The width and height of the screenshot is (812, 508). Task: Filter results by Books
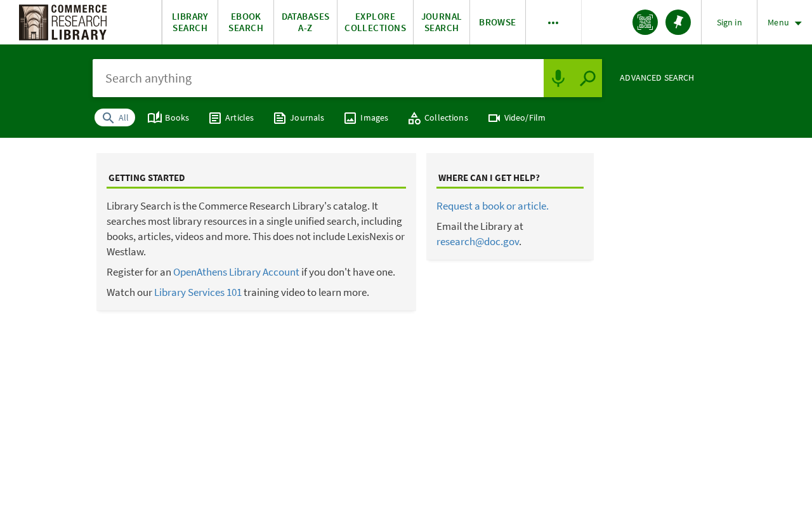pyautogui.click(x=169, y=117)
